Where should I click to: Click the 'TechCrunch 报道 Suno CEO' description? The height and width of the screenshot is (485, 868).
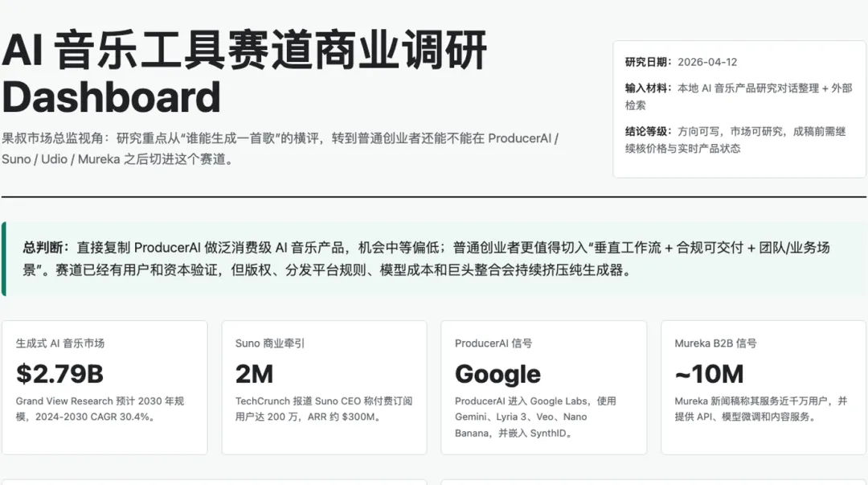point(324,409)
